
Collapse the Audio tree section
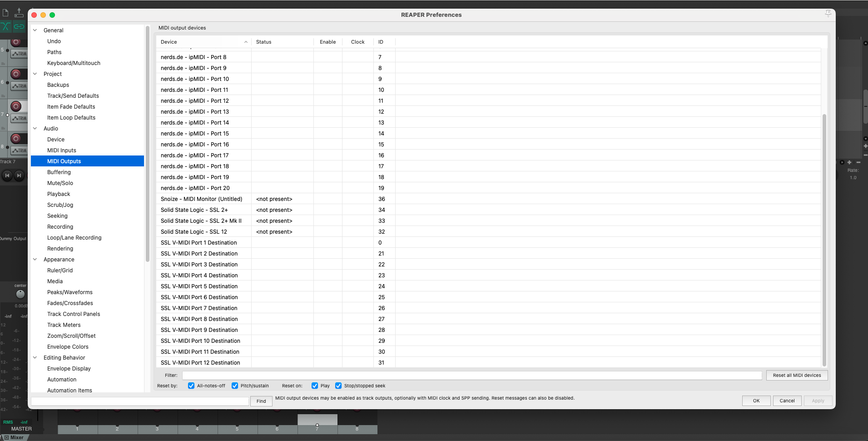click(35, 128)
